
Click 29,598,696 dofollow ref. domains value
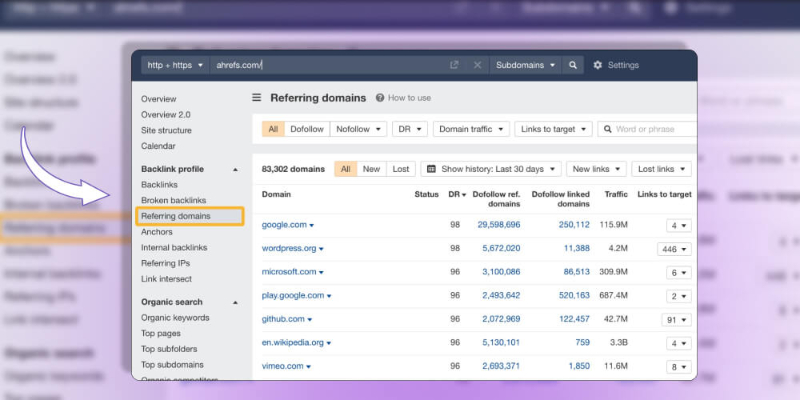[x=499, y=225]
